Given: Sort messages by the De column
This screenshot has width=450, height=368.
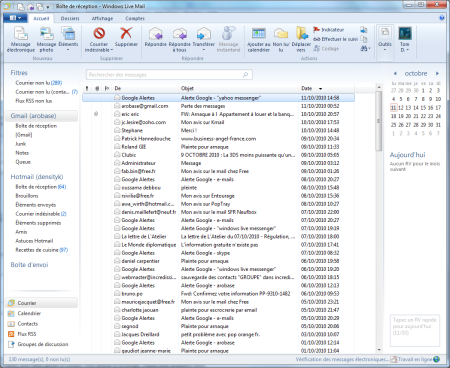Looking at the screenshot, I should click(x=146, y=88).
